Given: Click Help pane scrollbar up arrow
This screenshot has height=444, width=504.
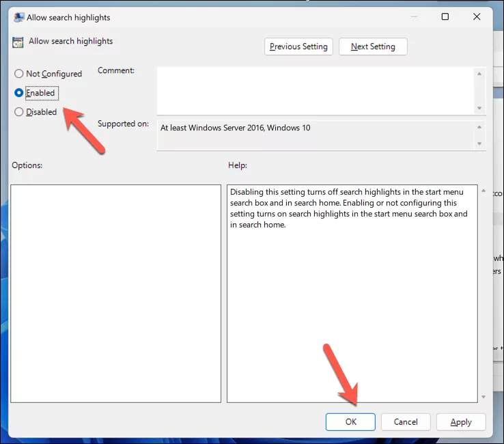Looking at the screenshot, I should [x=483, y=191].
